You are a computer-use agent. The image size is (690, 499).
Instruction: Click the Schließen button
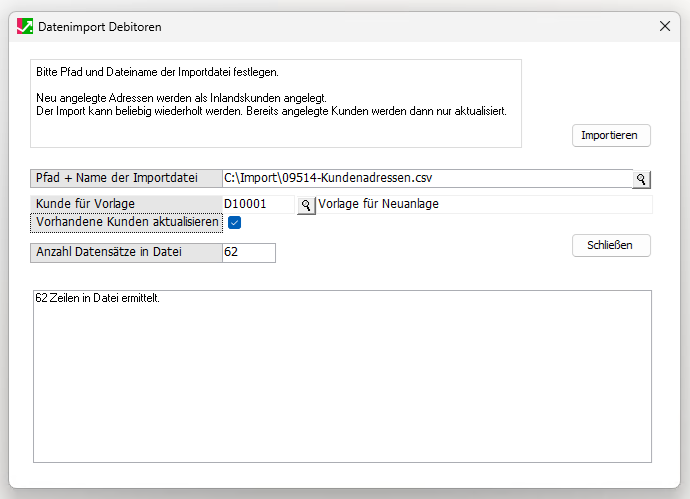(x=611, y=245)
